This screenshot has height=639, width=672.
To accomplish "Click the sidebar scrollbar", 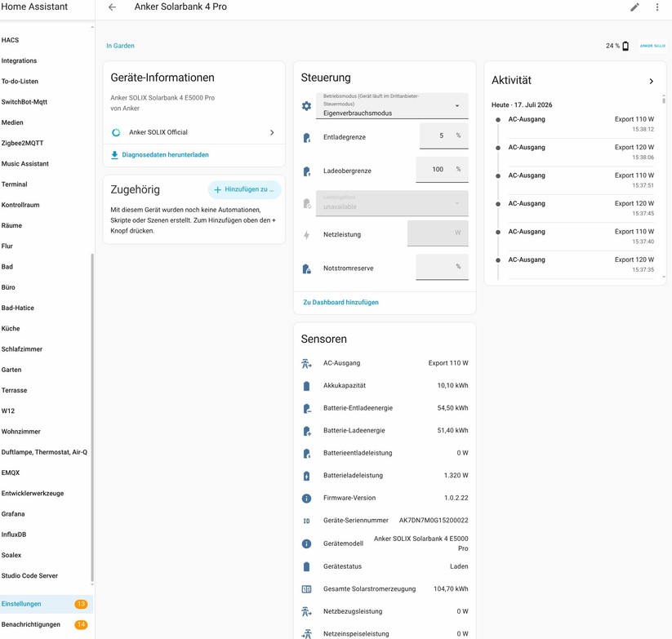I will pyautogui.click(x=92, y=418).
